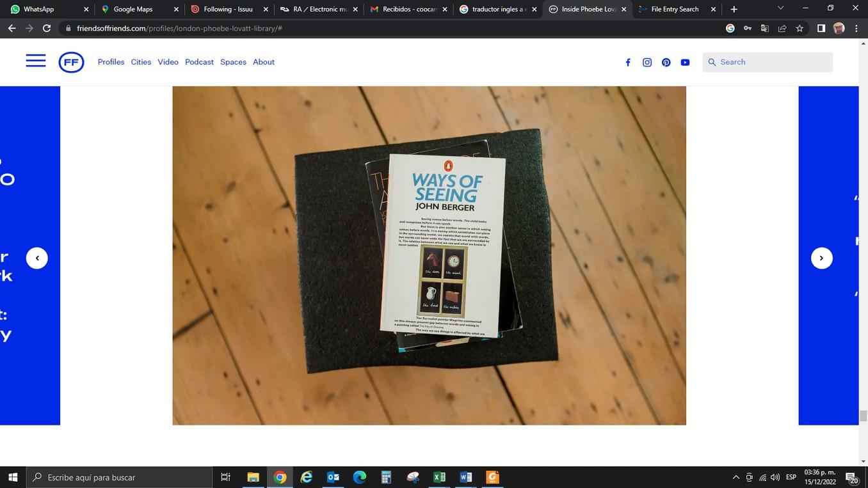Open the YouTube social link

point(685,62)
